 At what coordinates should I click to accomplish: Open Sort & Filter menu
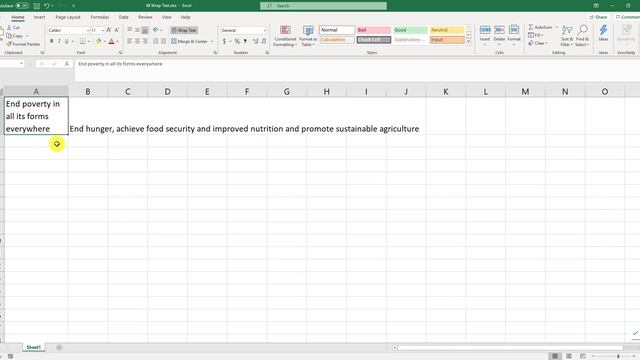567,35
